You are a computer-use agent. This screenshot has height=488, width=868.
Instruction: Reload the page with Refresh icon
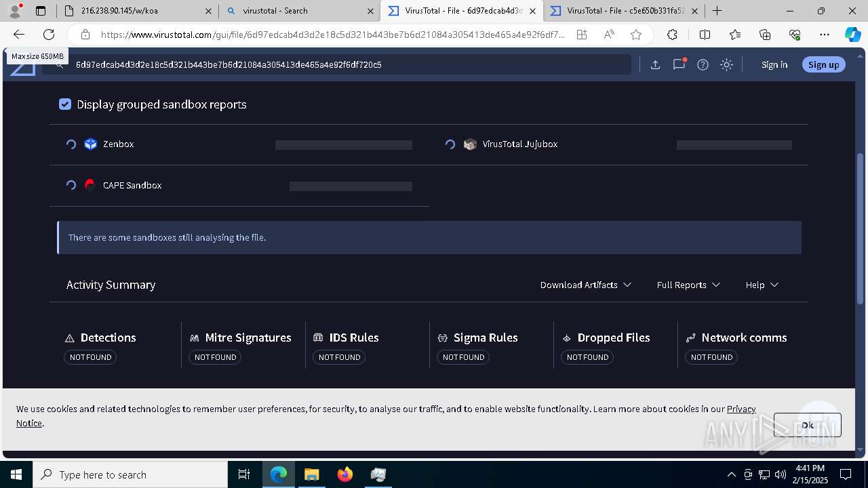coord(49,35)
